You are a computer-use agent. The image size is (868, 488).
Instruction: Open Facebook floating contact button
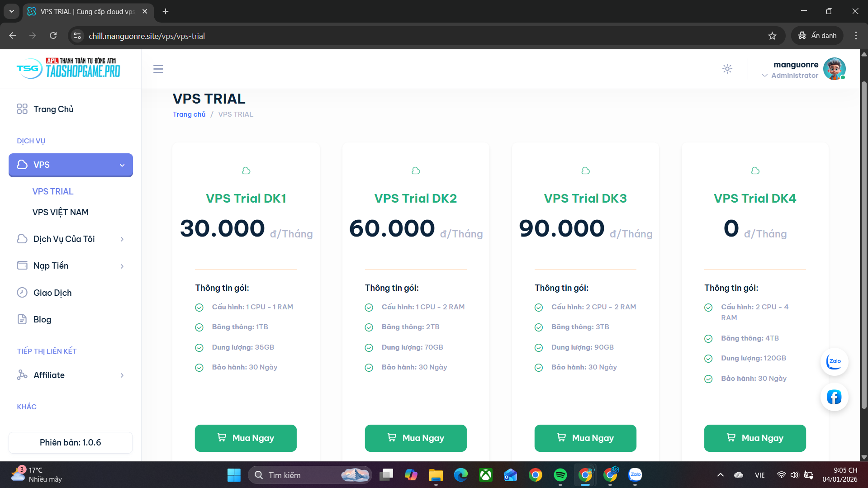pos(834,397)
